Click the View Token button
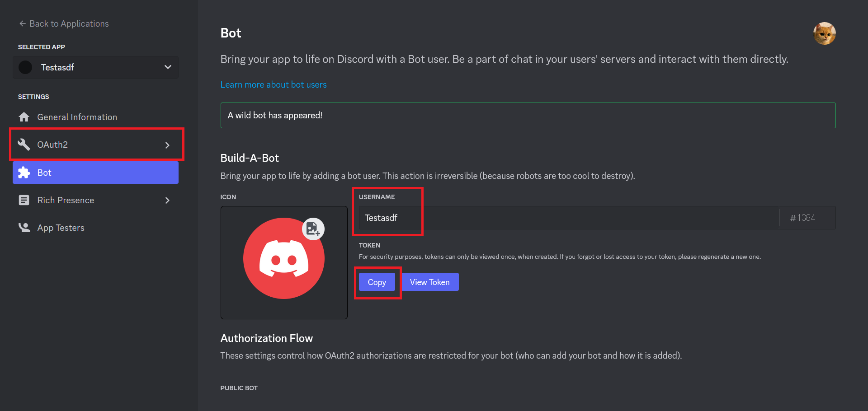Image resolution: width=868 pixels, height=411 pixels. click(430, 282)
